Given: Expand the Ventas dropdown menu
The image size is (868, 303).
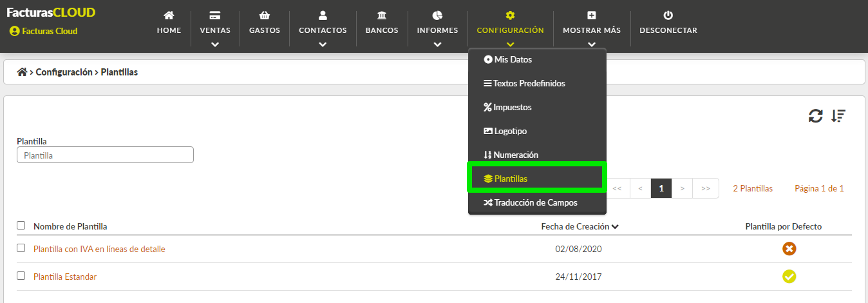Looking at the screenshot, I should pos(215,30).
